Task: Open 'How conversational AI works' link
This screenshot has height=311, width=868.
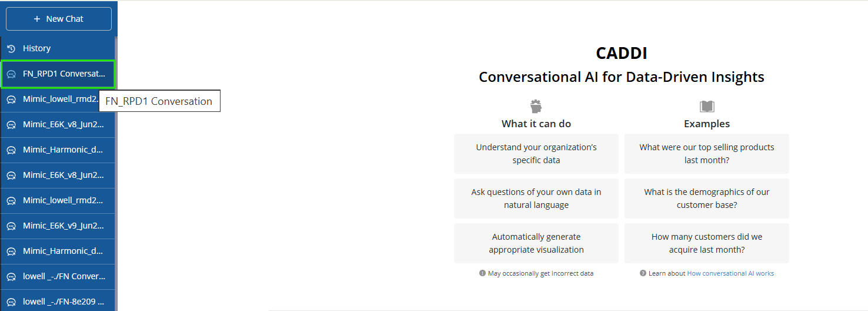Action: (x=730, y=273)
